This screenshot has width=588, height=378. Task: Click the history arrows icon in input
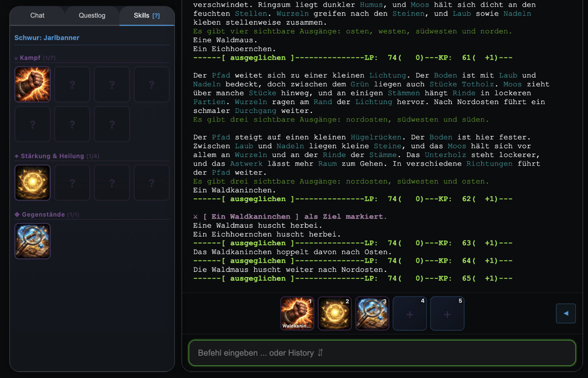pos(320,353)
